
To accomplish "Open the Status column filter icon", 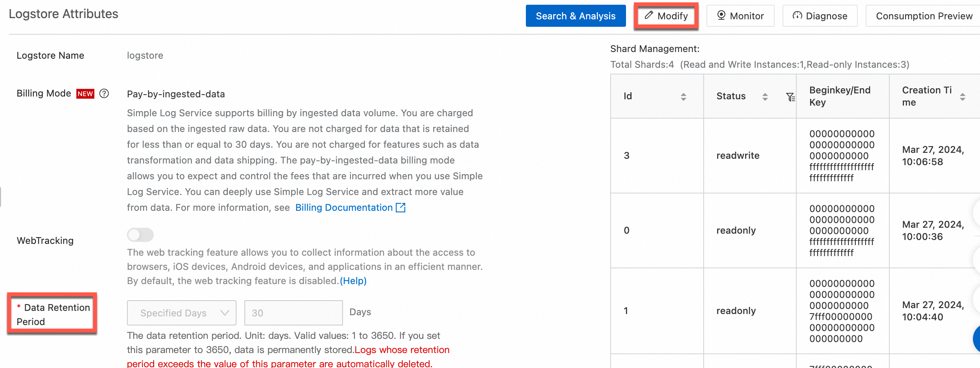I will point(790,97).
